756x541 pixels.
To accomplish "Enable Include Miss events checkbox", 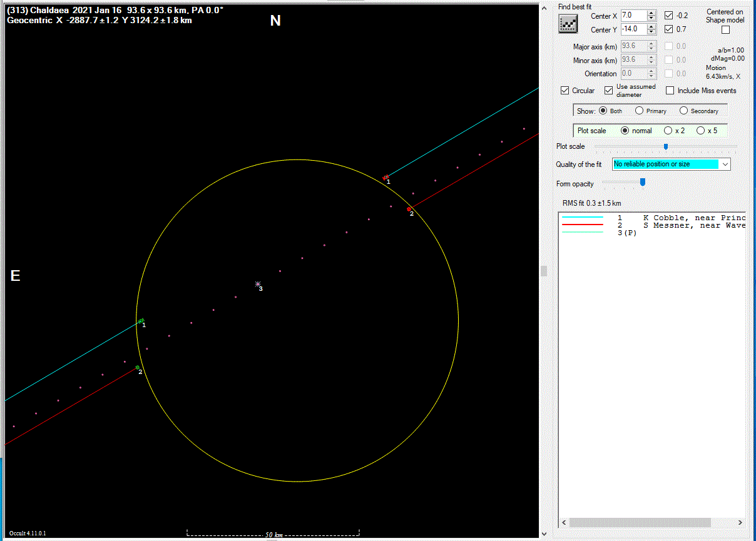I will pos(670,91).
